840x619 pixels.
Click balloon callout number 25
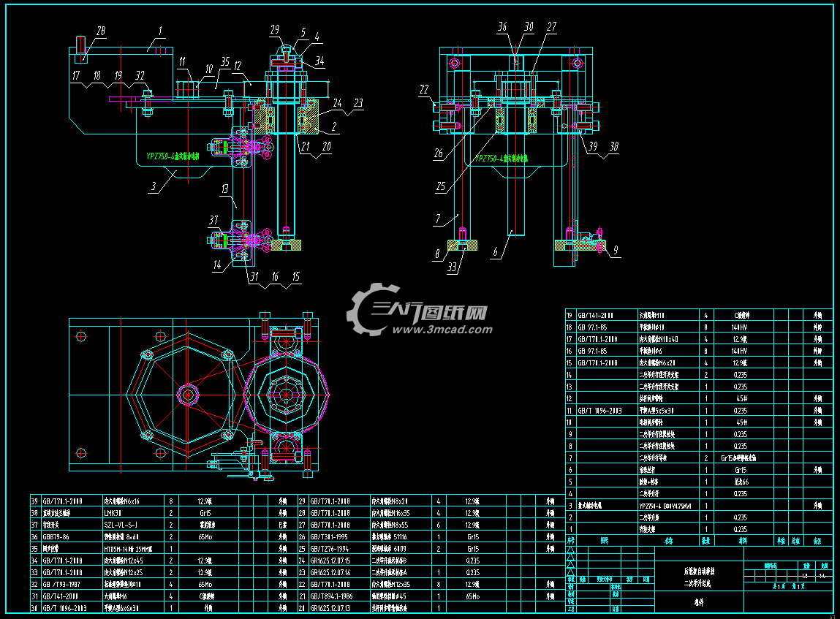[440, 186]
